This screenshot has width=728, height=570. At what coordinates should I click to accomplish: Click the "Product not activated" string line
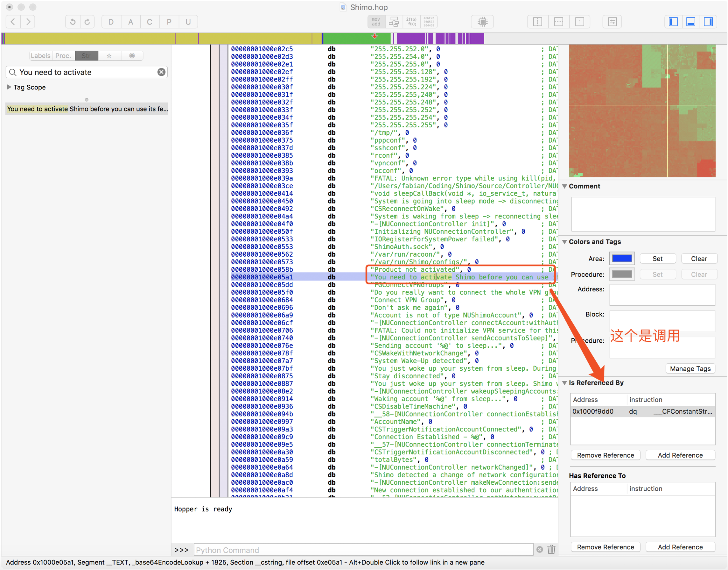pos(415,269)
